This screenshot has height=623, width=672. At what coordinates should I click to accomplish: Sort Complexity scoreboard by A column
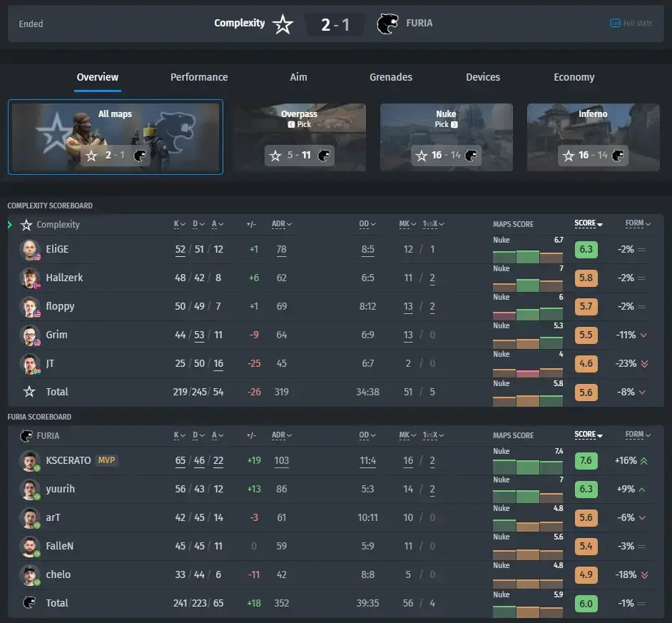click(218, 224)
